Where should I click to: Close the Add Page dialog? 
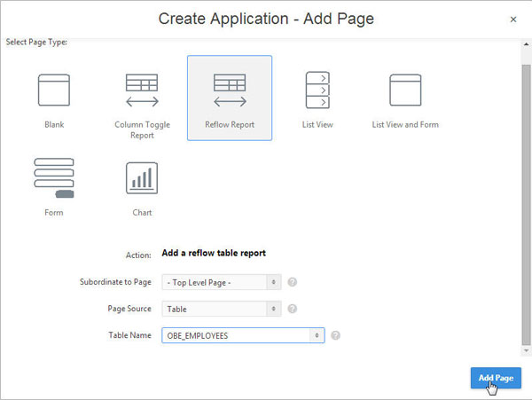click(513, 20)
